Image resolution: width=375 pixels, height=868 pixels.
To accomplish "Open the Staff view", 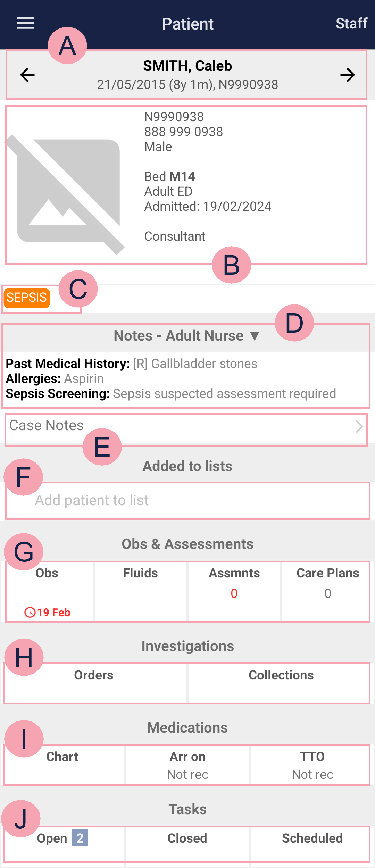I will pyautogui.click(x=351, y=24).
